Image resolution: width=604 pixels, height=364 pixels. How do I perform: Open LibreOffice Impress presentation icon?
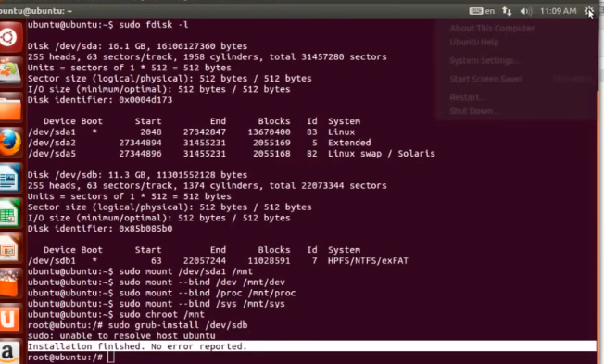(10, 248)
